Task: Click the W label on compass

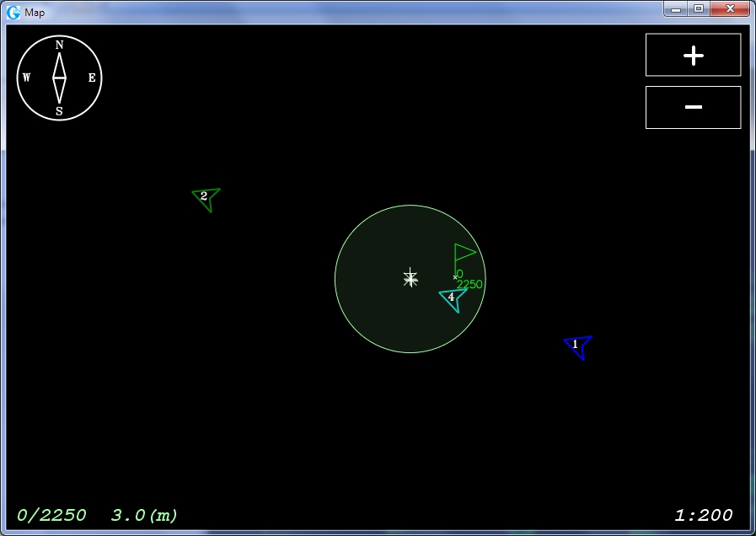Action: click(x=26, y=78)
